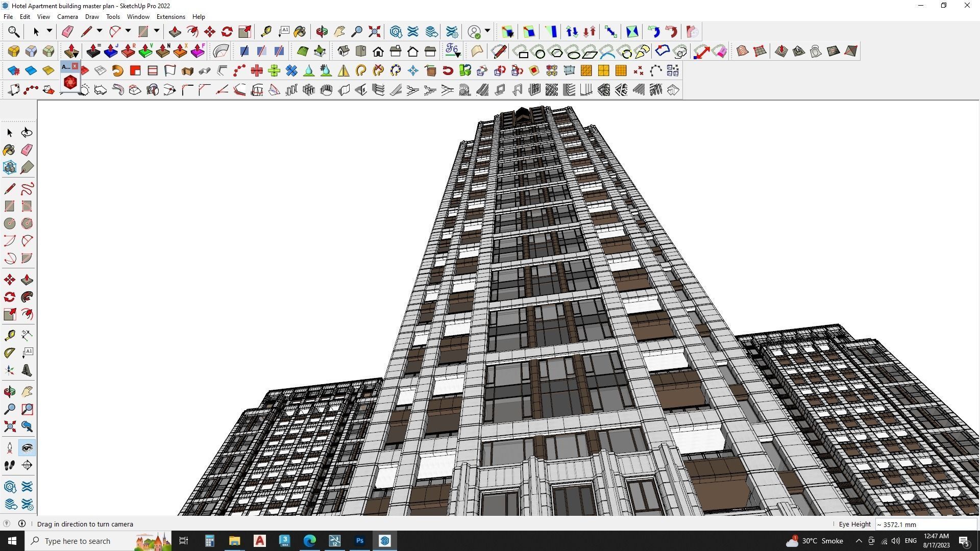Screen dimensions: 980x551
Task: Toggle the Front view house icon
Action: click(378, 51)
